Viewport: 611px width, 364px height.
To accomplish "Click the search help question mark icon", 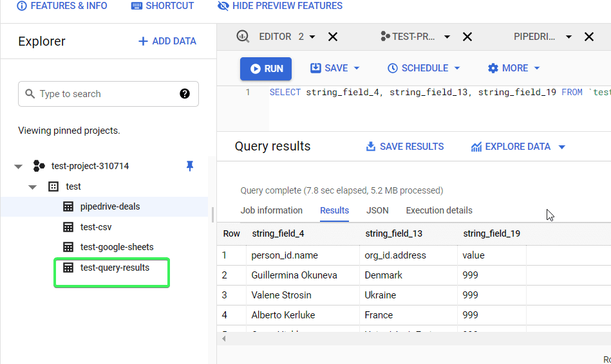I will (x=185, y=94).
